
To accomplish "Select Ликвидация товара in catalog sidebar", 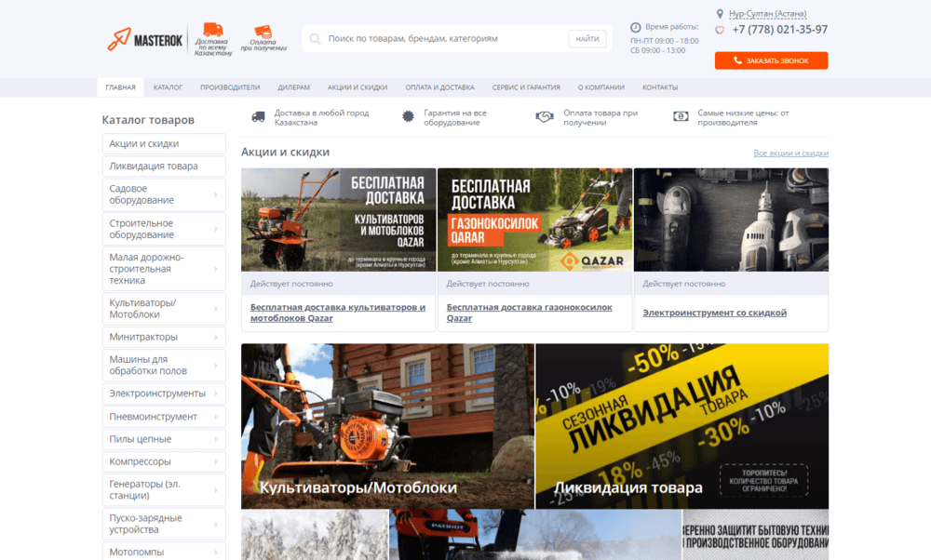I will point(164,167).
